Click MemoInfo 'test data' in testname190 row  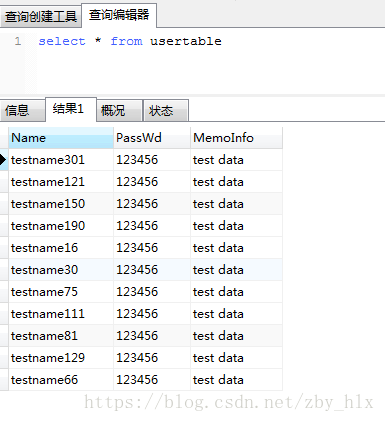(x=237, y=226)
